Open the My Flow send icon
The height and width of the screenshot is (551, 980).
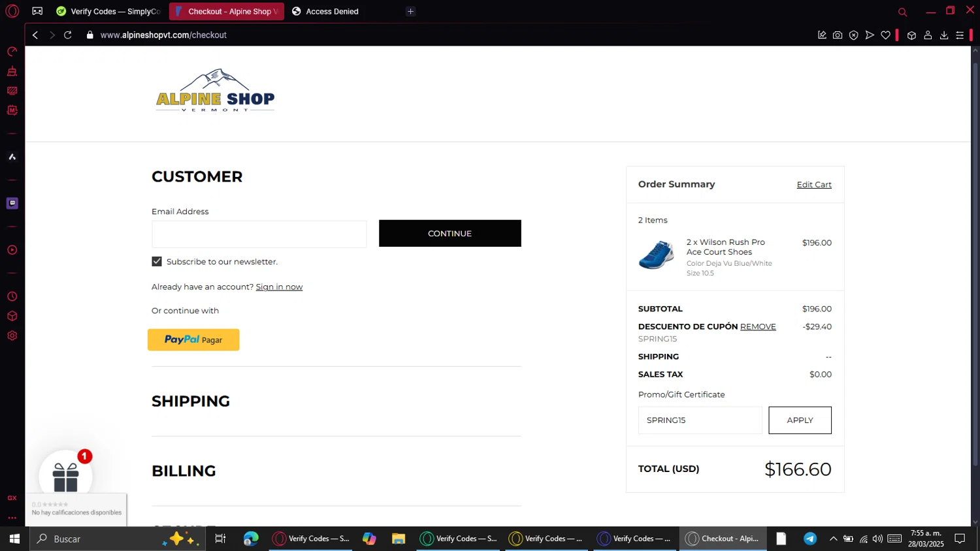click(870, 35)
